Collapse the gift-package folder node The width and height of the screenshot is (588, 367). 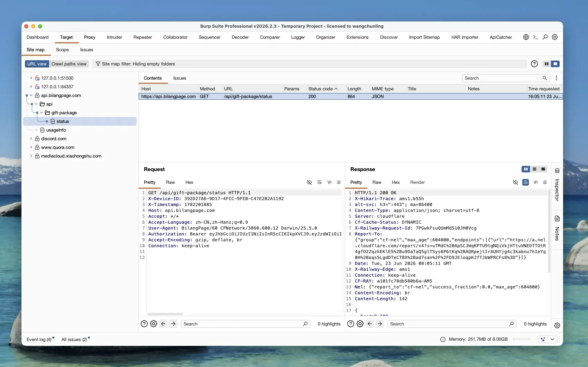tap(41, 113)
